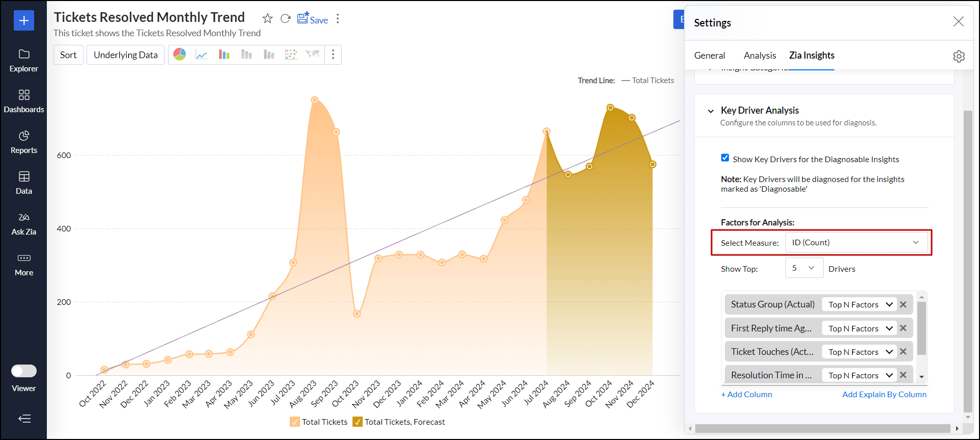This screenshot has height=440, width=980.
Task: Star this report as favorite
Action: 267,19
